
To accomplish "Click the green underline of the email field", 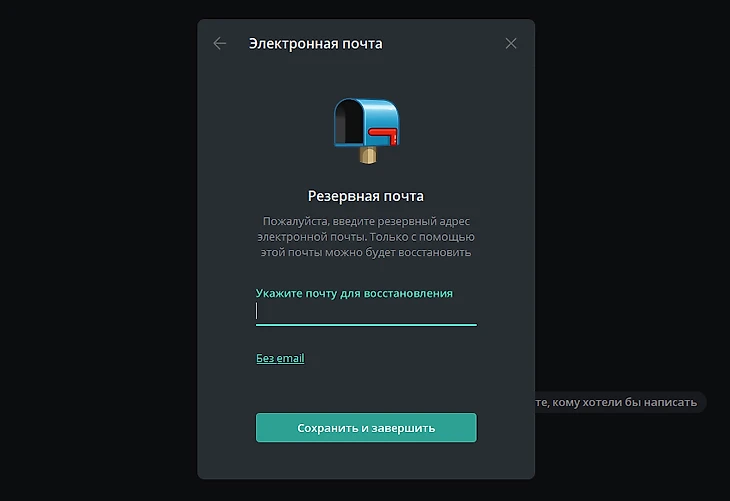I will click(366, 324).
